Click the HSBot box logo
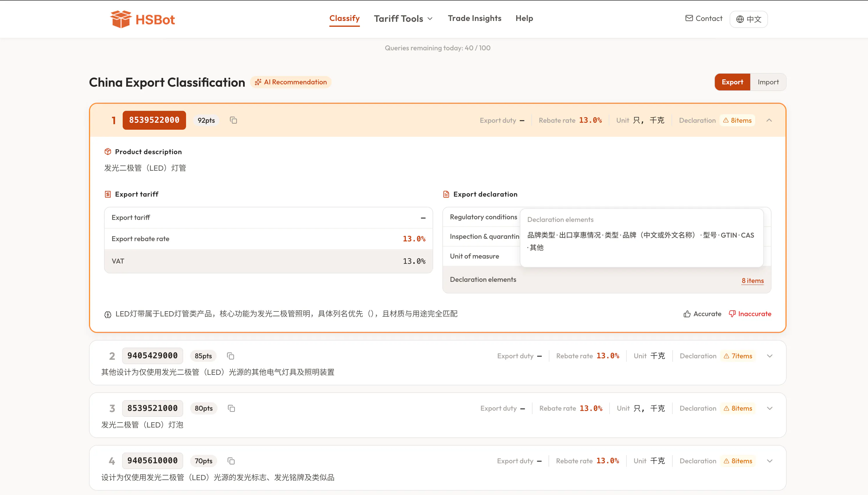The image size is (868, 495). [121, 19]
